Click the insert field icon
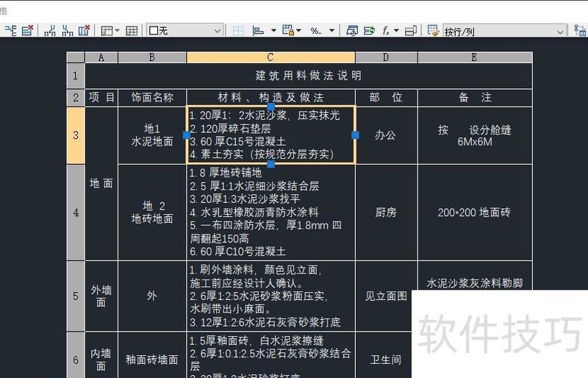Screen dimensions: 588x378 (x=369, y=31)
